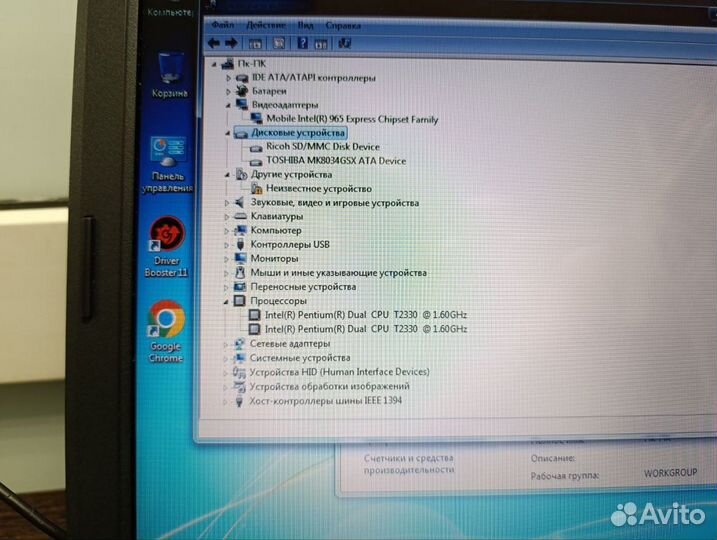This screenshot has height=540, width=717.
Task: Open Корзина recycle bin desktop icon
Action: tap(170, 75)
